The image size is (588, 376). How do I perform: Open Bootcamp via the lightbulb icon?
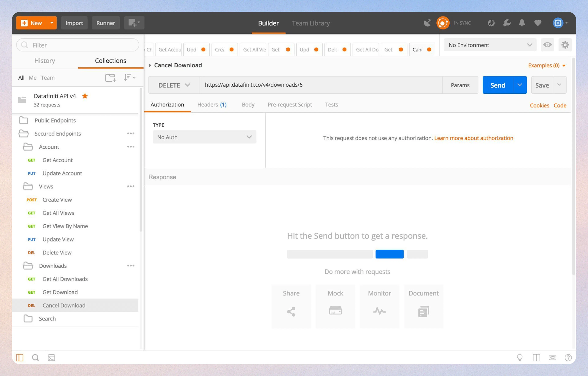click(520, 357)
